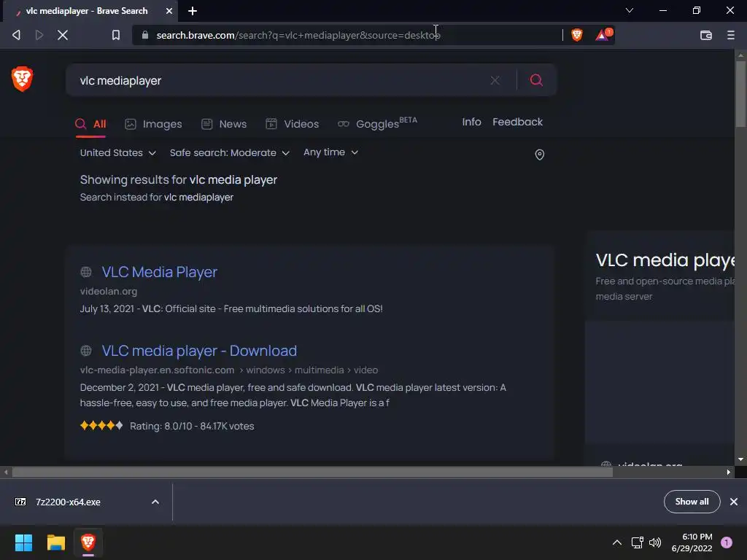Click the vertical scrollbar down arrow
The image size is (747, 560).
coord(740,459)
